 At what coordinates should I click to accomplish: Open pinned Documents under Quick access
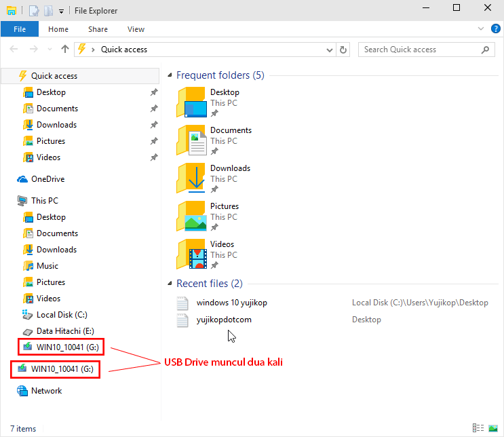[57, 109]
